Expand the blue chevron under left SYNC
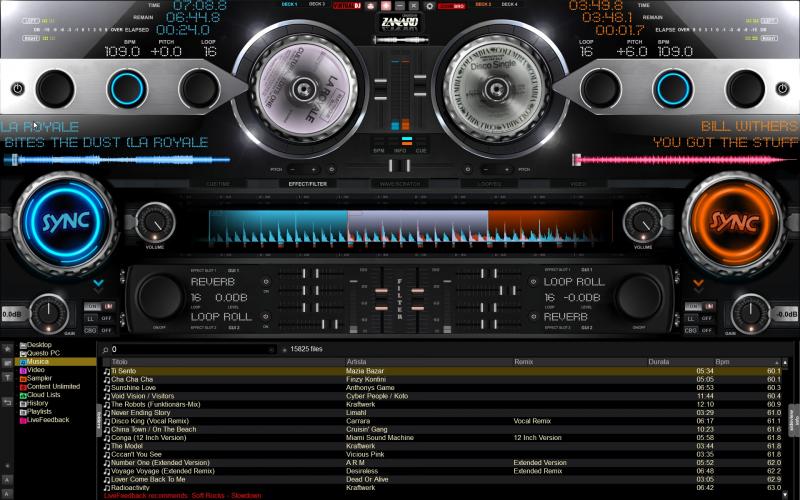The image size is (800, 500). pyautogui.click(x=98, y=283)
